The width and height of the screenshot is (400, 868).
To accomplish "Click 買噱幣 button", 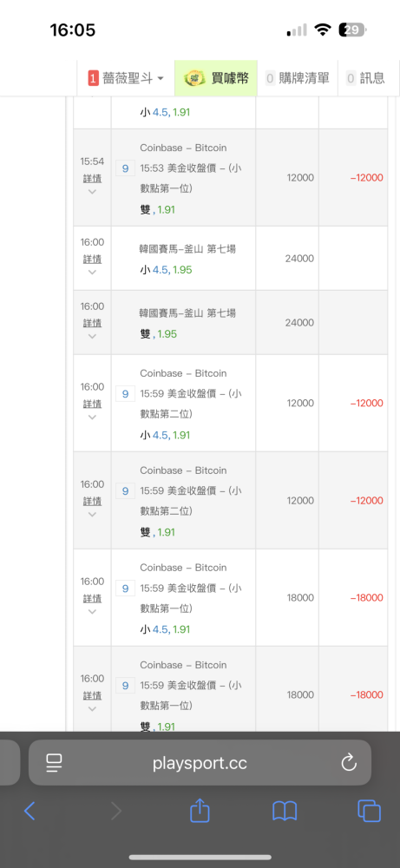I will pos(216,79).
